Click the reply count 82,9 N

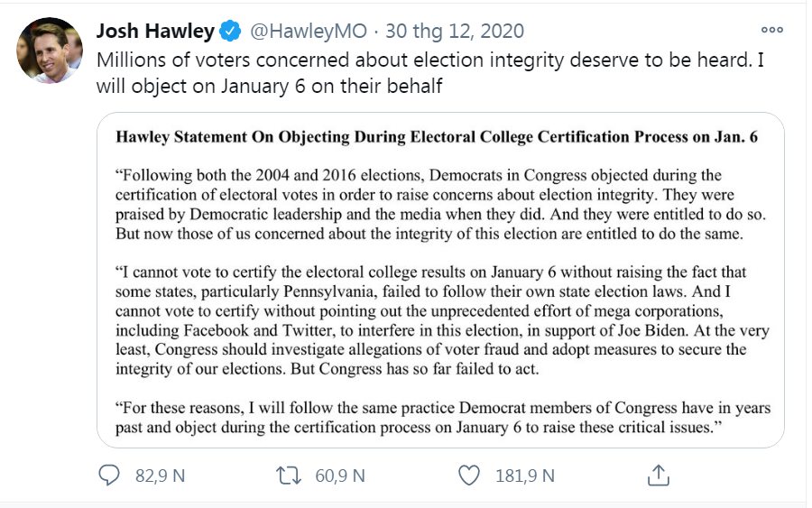coord(160,475)
